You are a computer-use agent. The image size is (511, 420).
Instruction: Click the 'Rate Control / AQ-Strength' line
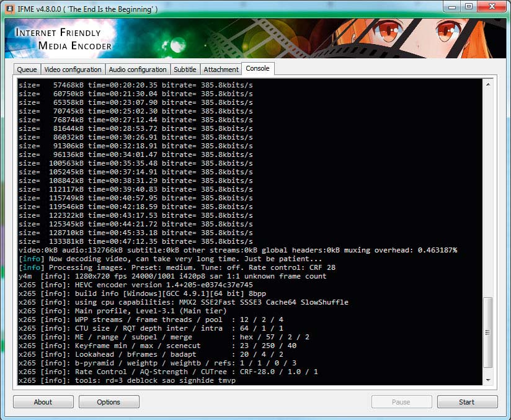pyautogui.click(x=168, y=372)
